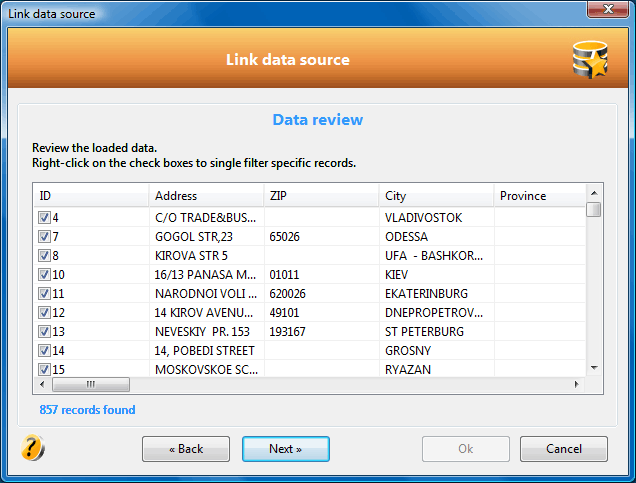
Task: Click the vertical scrollbar down arrow
Action: [594, 368]
